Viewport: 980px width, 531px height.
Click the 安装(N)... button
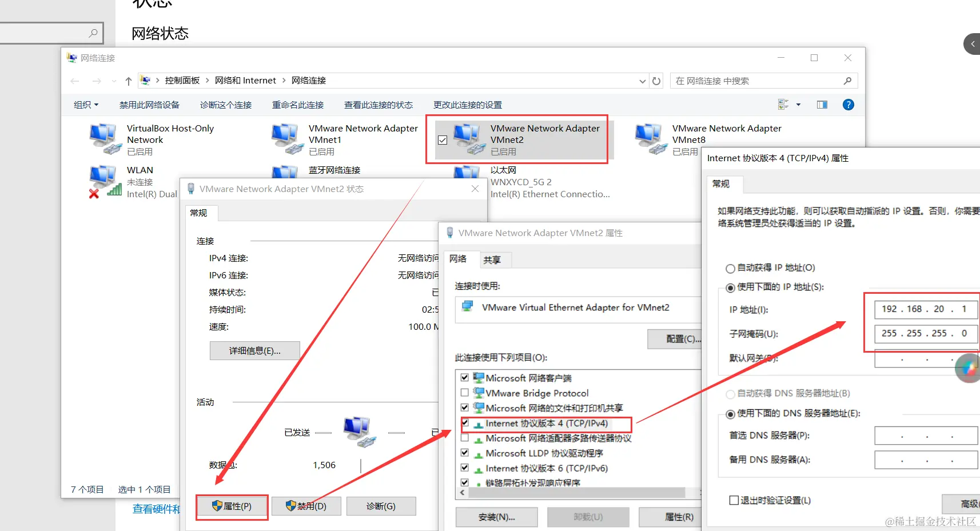coord(497,517)
